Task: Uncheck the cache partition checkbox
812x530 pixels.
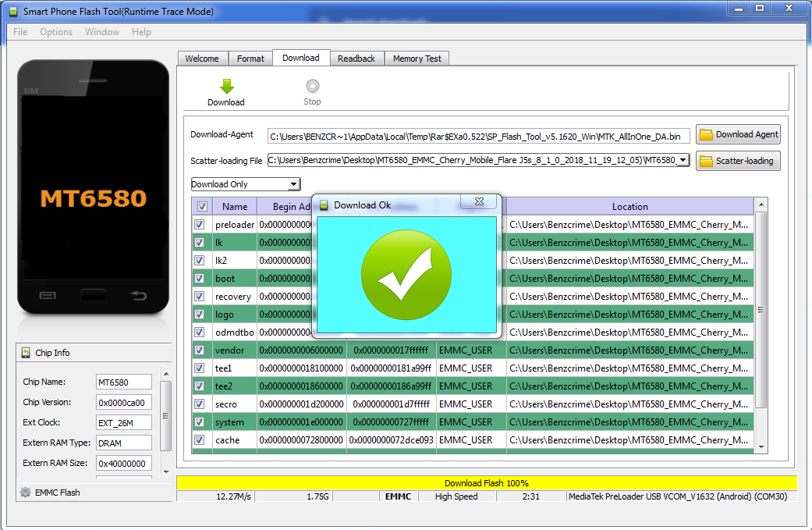Action: point(200,440)
